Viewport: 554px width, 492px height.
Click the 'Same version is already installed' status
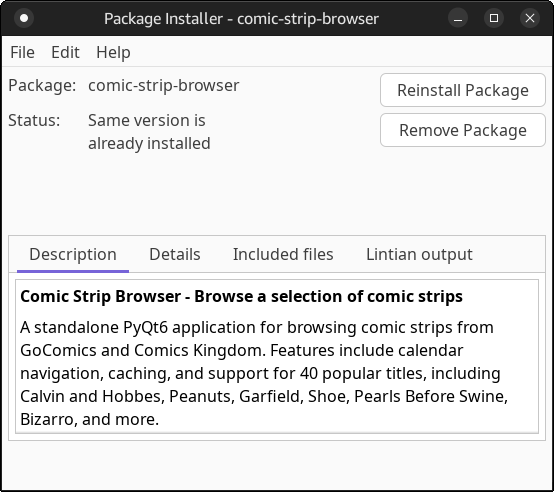[x=149, y=132]
